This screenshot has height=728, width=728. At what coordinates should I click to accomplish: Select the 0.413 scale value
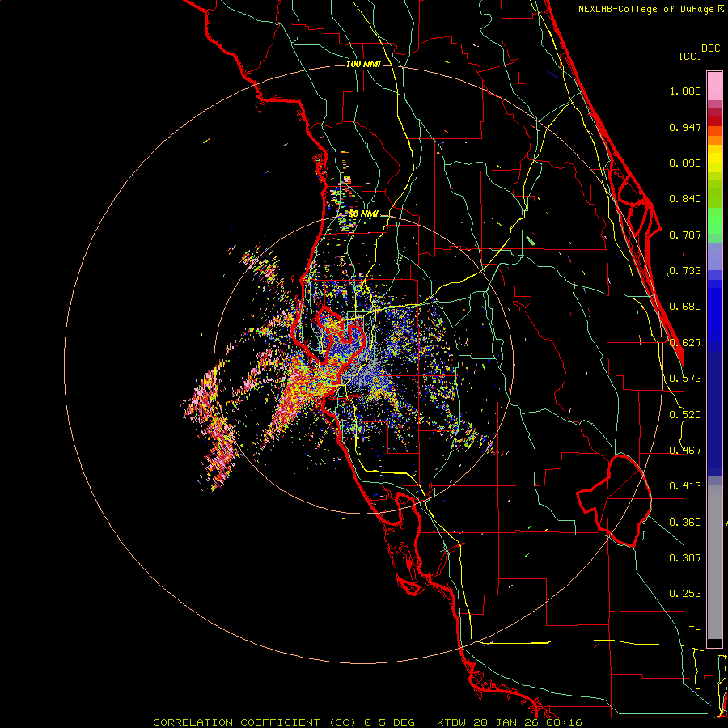point(685,486)
